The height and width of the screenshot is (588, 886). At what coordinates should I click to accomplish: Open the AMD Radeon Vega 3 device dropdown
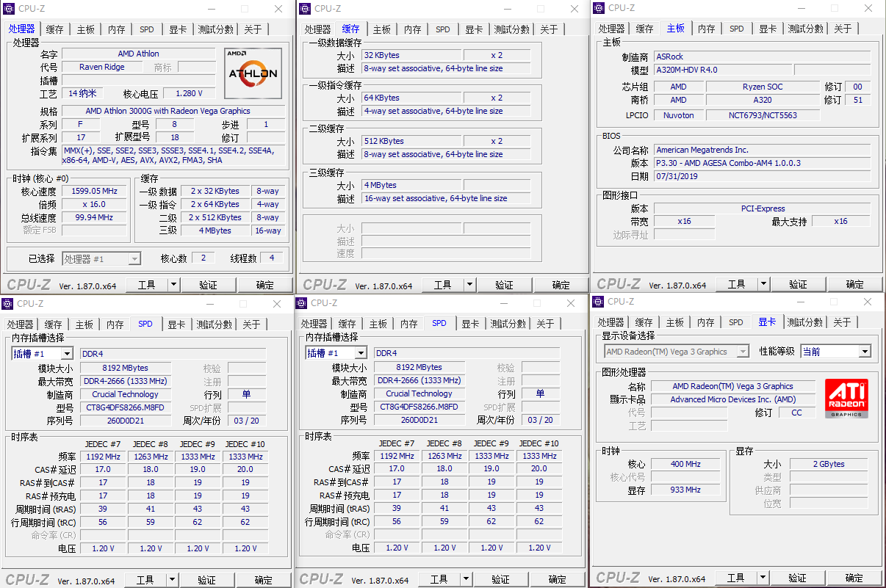coord(743,352)
